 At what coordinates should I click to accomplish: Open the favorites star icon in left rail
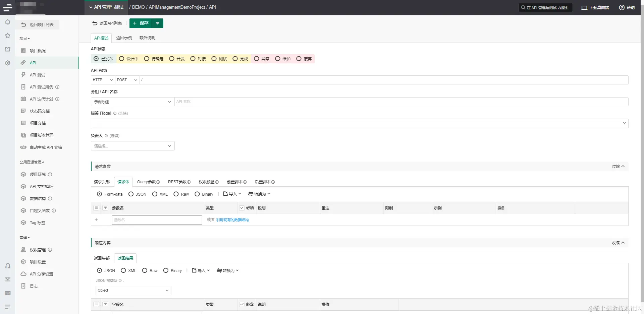pos(7,36)
